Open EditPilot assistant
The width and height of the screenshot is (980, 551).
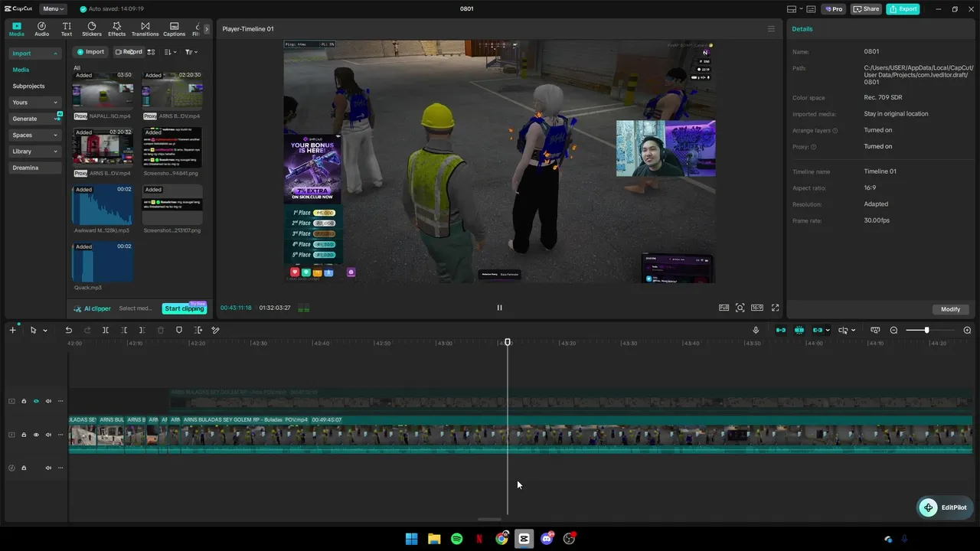(x=946, y=507)
